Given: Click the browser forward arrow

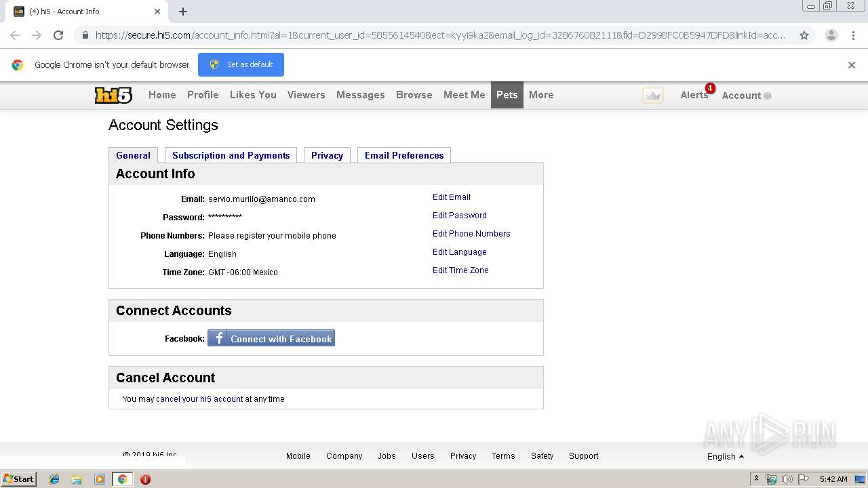Looking at the screenshot, I should coord(37,35).
